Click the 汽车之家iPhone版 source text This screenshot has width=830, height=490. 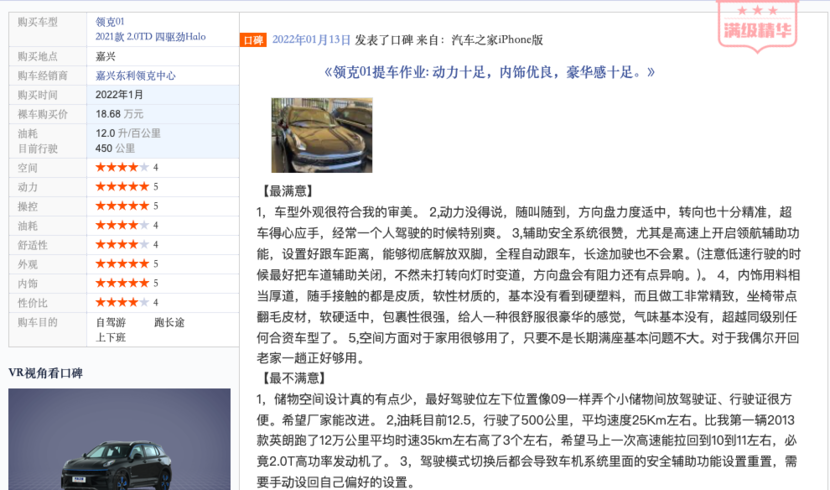click(x=497, y=40)
